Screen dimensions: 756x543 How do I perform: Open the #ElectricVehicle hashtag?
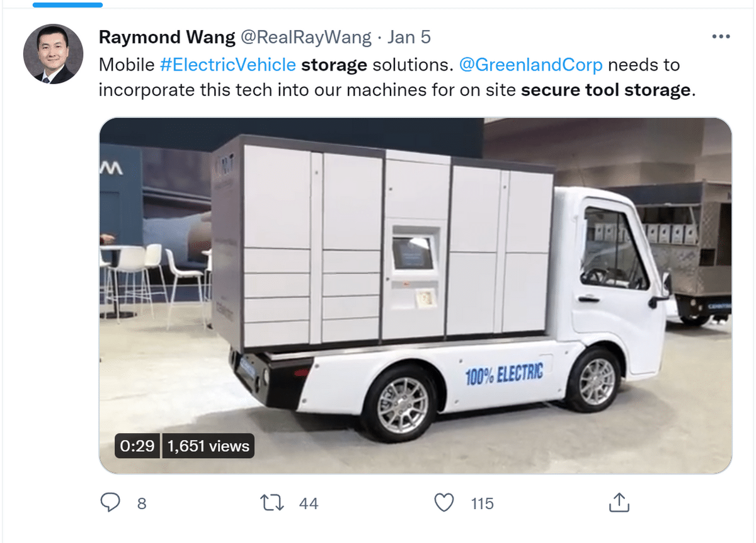228,65
